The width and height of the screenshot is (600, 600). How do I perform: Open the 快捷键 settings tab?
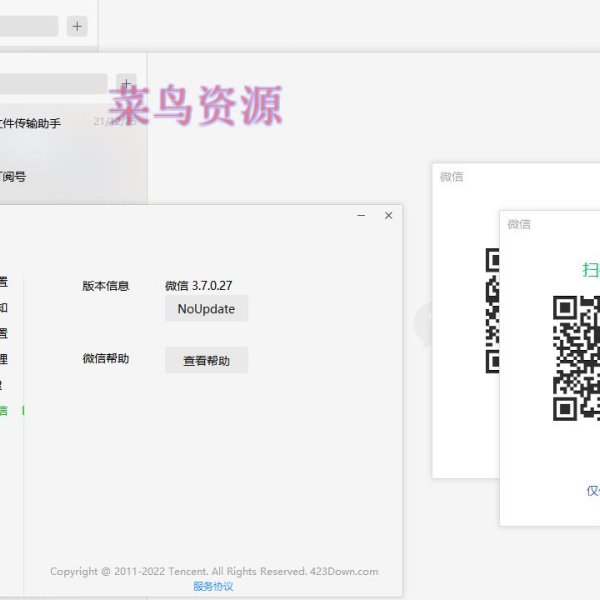(2, 385)
